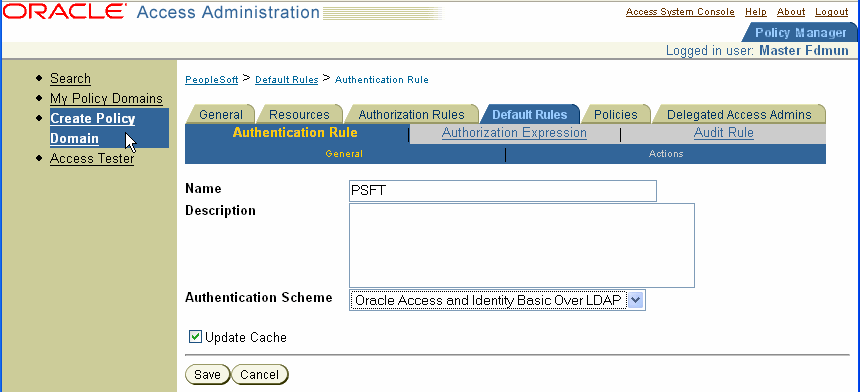
Task: Open the Access Tester link
Action: (92, 158)
